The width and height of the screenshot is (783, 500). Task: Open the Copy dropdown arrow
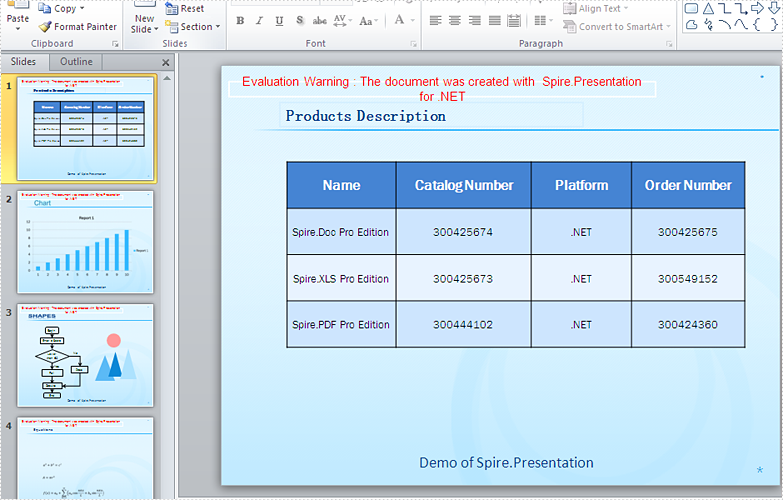(x=82, y=8)
